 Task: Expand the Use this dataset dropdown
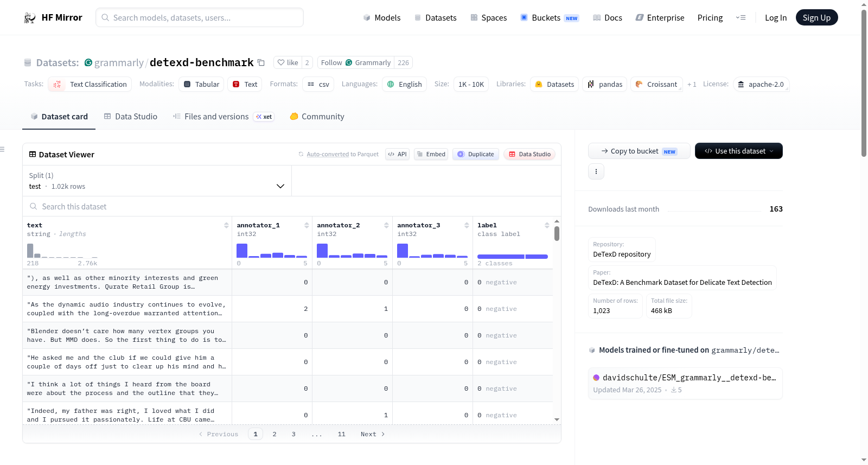(x=739, y=151)
